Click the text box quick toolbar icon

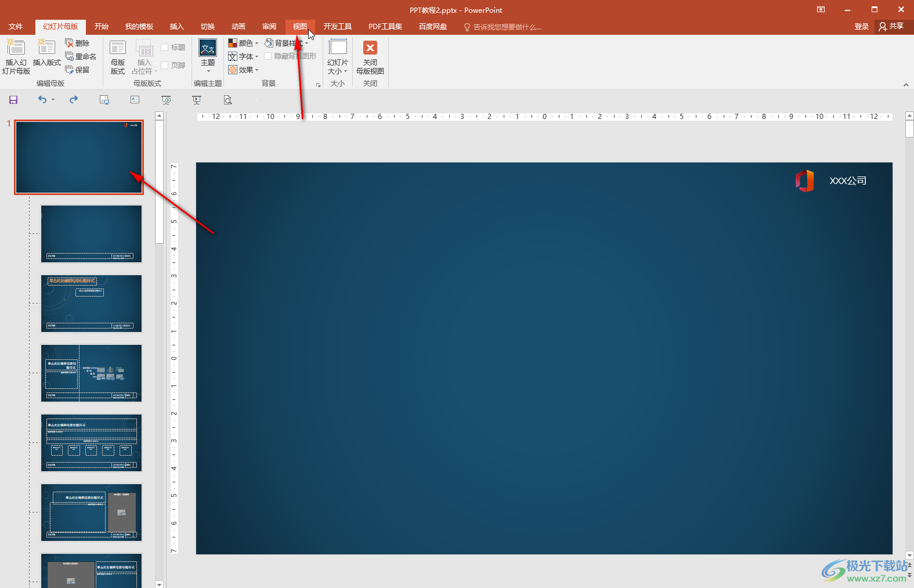click(135, 100)
